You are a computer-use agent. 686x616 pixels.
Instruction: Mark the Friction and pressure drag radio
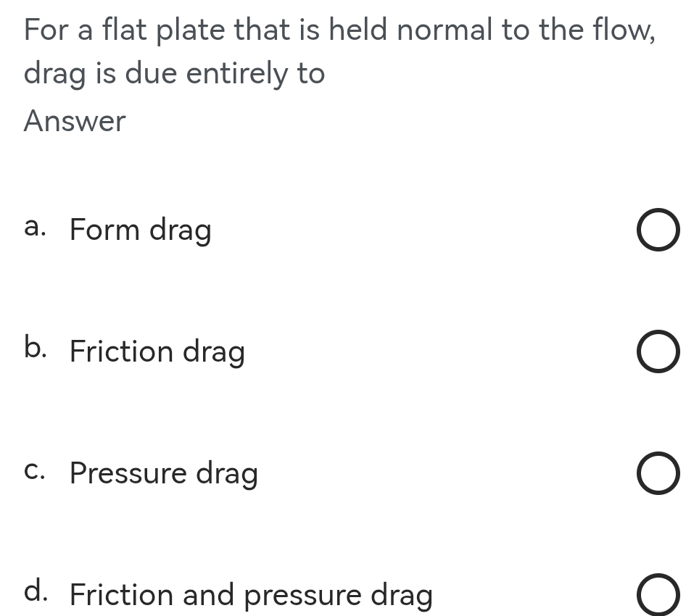coord(659,596)
